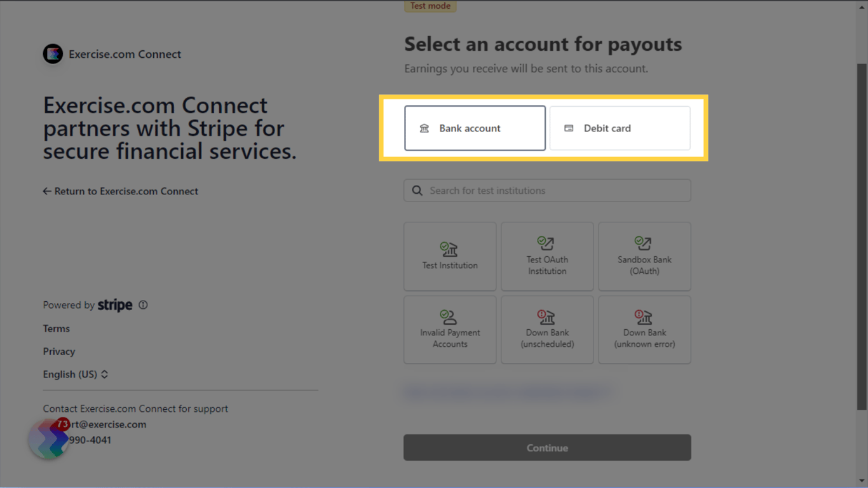Click the search for test institutions field
This screenshot has height=488, width=868.
tap(546, 190)
